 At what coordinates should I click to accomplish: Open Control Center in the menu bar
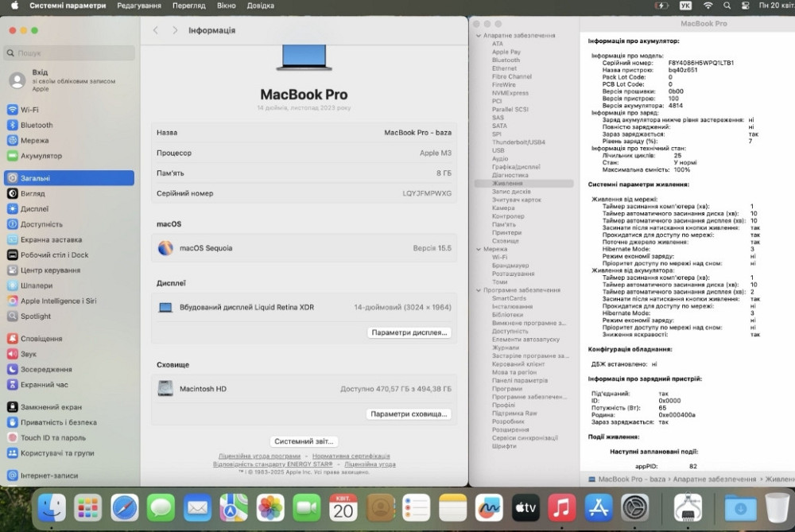click(x=746, y=6)
